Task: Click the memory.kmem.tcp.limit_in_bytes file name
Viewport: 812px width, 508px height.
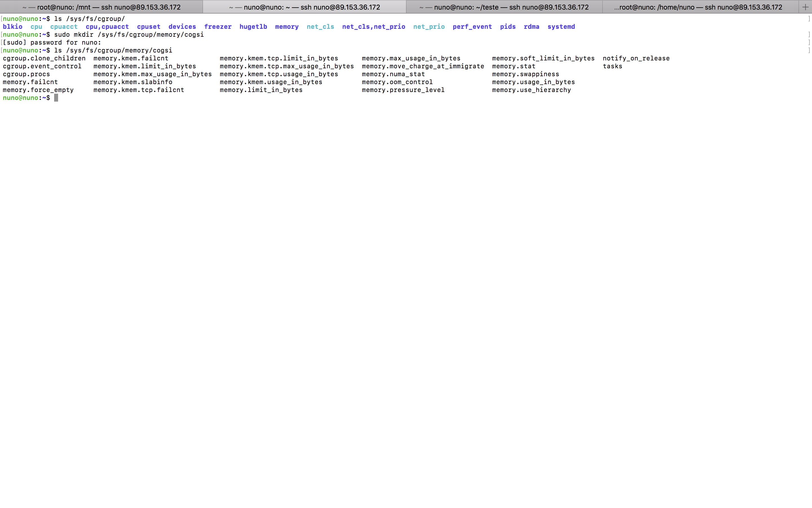Action: pos(279,58)
